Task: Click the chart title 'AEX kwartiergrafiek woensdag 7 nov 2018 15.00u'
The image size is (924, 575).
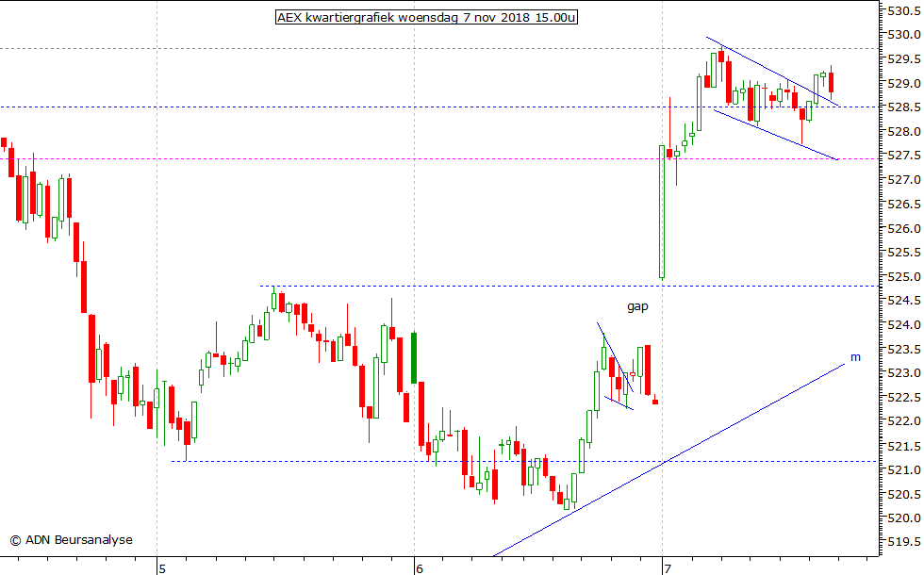Action: [426, 18]
